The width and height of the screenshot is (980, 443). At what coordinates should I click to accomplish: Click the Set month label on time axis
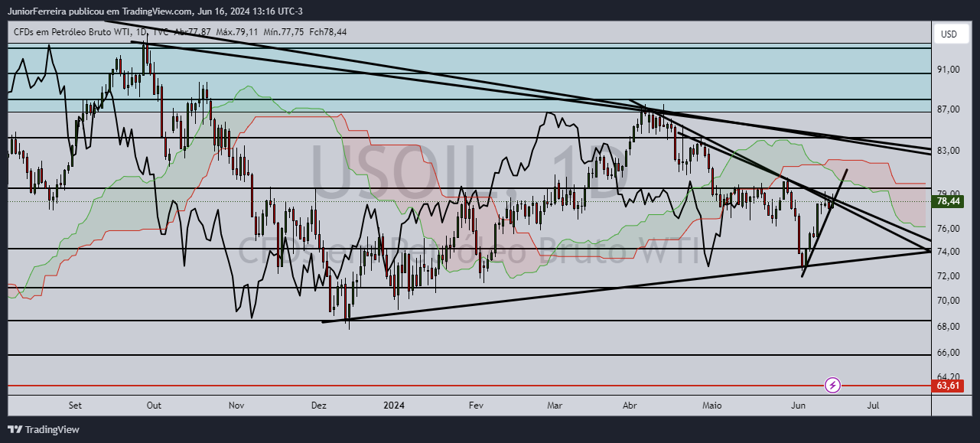coord(75,406)
